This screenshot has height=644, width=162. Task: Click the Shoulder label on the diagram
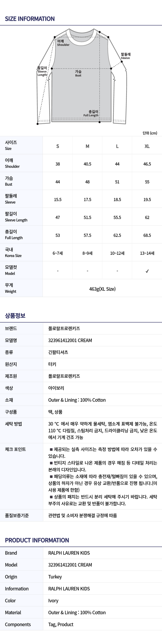[63, 43]
